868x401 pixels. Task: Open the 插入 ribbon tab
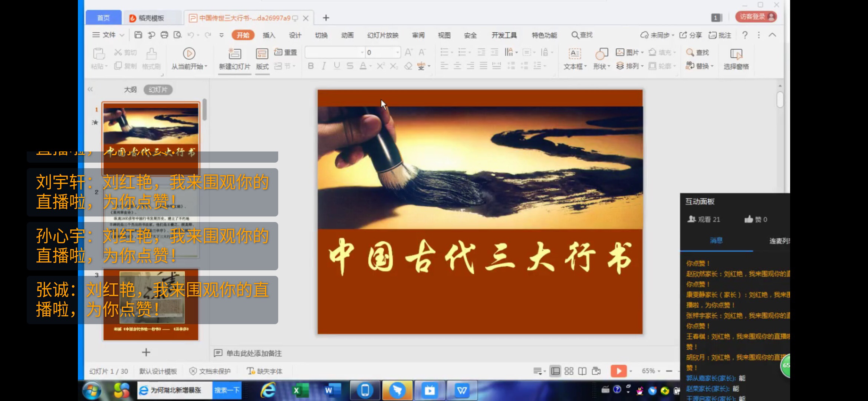[x=269, y=35]
